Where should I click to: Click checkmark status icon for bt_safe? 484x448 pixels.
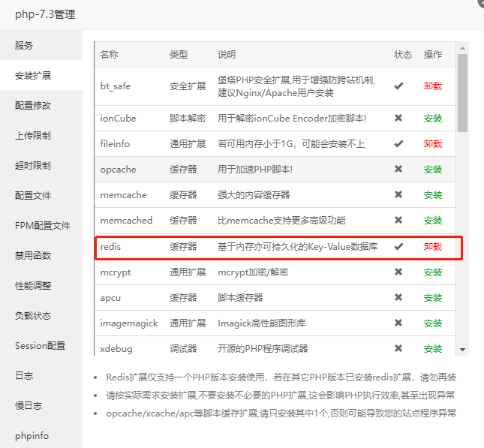coord(398,86)
